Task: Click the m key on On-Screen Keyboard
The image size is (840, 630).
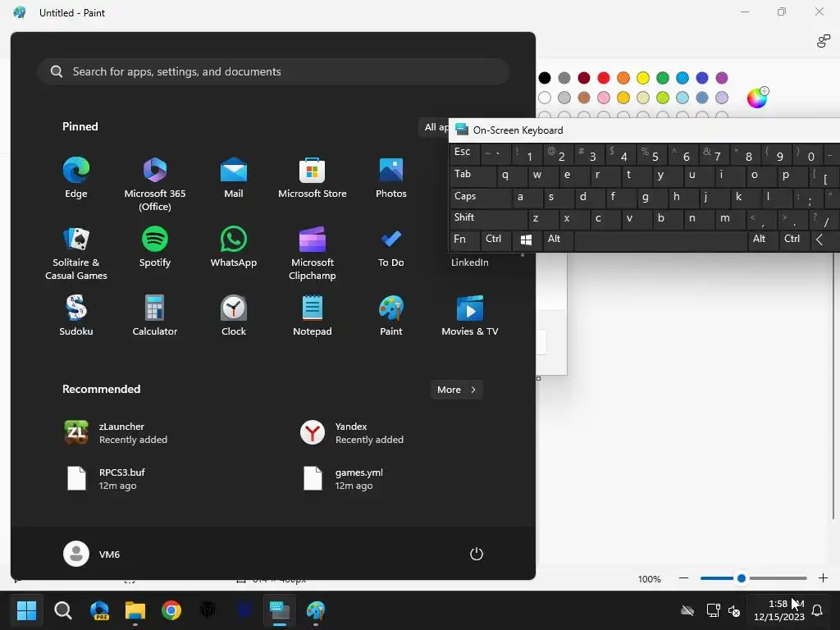Action: 729,218
